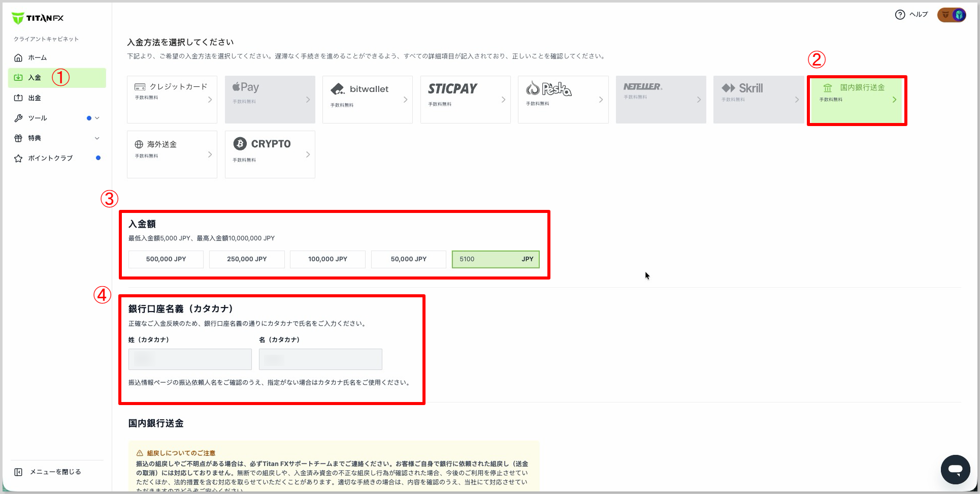Viewport: 980px width, 494px height.
Task: Open the CRYPTO card chevron
Action: pos(308,155)
